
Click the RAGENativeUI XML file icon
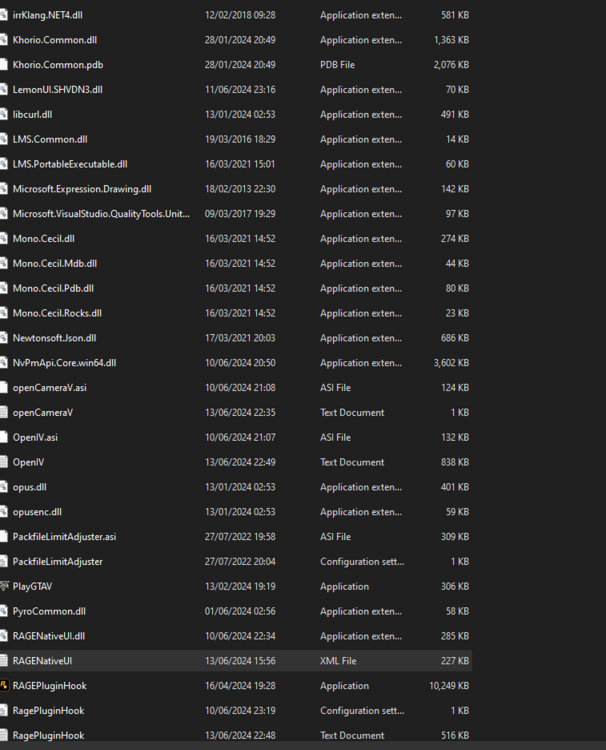pos(4,661)
